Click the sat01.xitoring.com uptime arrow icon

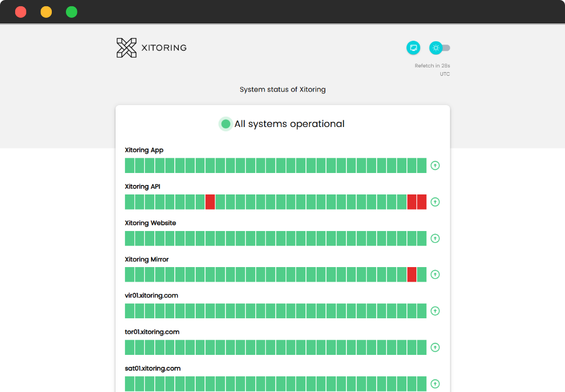[x=435, y=384]
